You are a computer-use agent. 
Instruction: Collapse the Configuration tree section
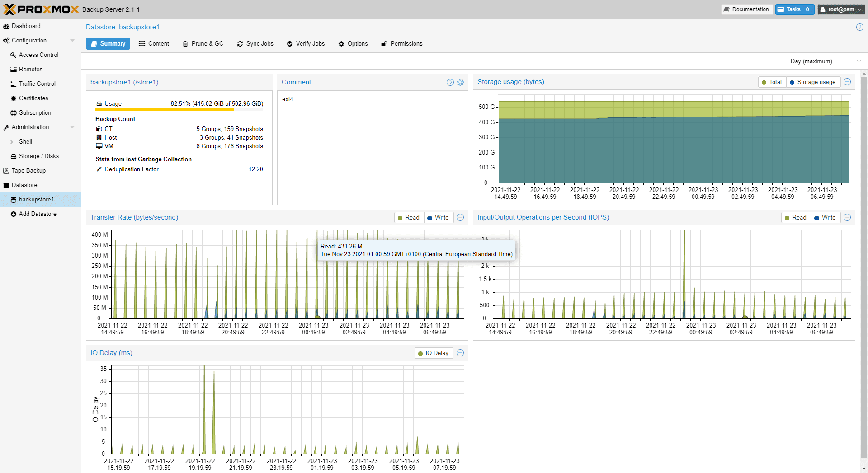pos(72,41)
